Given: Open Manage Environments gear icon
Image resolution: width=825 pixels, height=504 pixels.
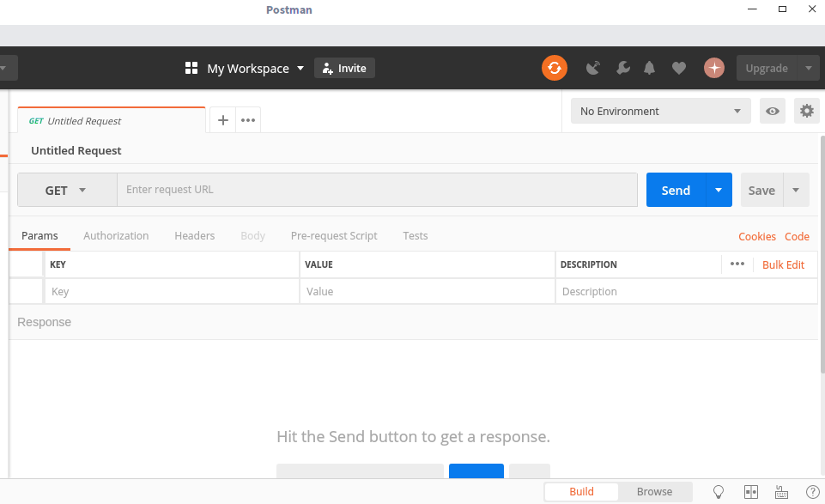Looking at the screenshot, I should coord(806,111).
